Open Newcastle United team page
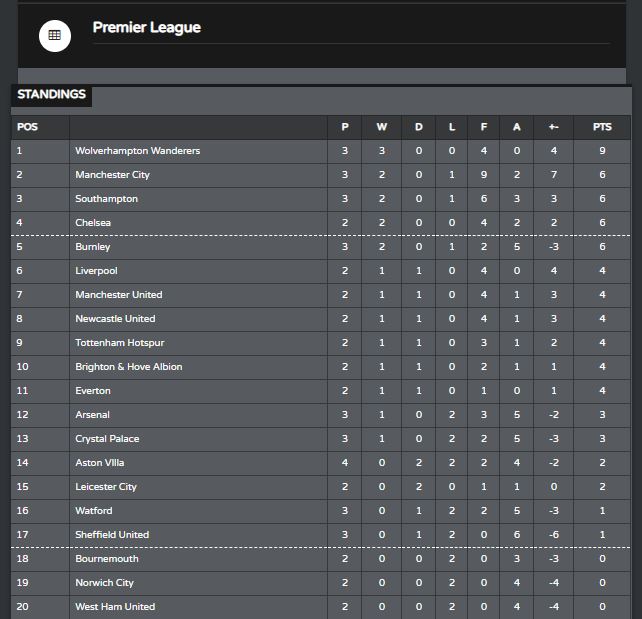The image size is (642, 619). (115, 319)
